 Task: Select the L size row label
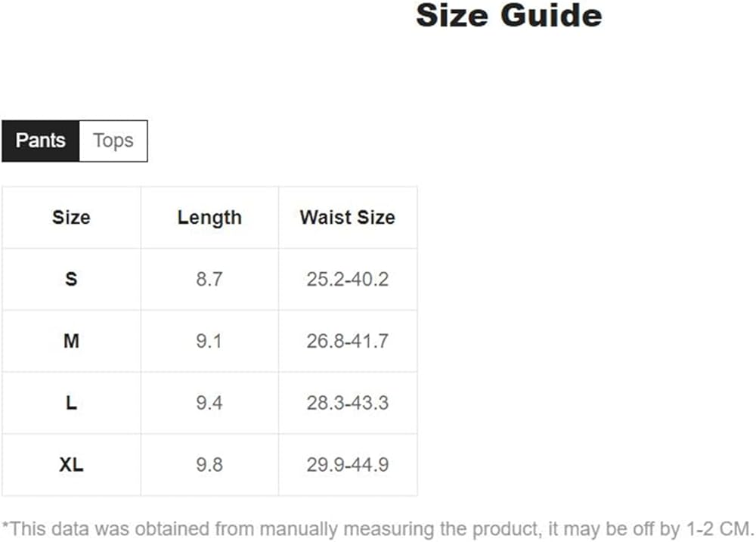(71, 403)
